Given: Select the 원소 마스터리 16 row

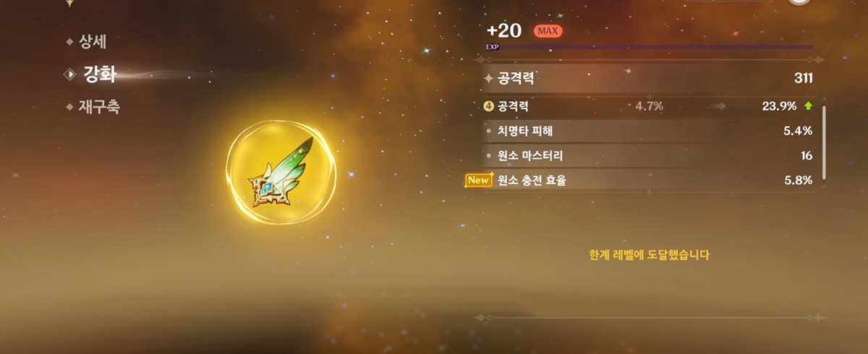Looking at the screenshot, I should [x=649, y=155].
